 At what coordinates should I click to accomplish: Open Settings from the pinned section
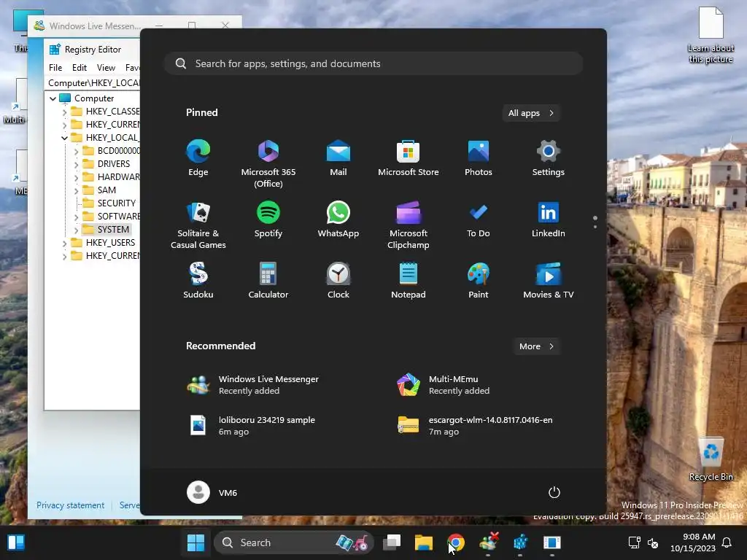click(549, 158)
